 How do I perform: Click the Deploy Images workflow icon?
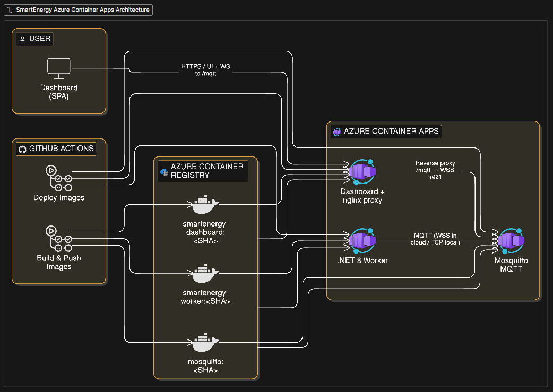58,176
